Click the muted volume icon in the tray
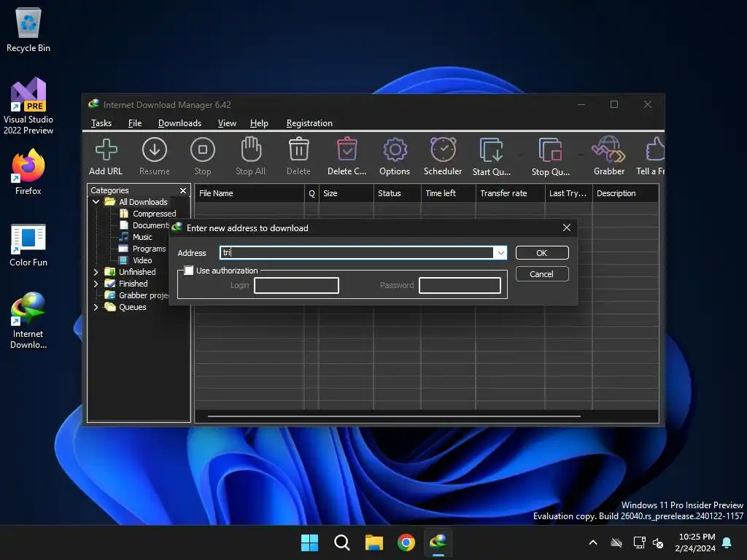The width and height of the screenshot is (747, 560). tap(658, 542)
